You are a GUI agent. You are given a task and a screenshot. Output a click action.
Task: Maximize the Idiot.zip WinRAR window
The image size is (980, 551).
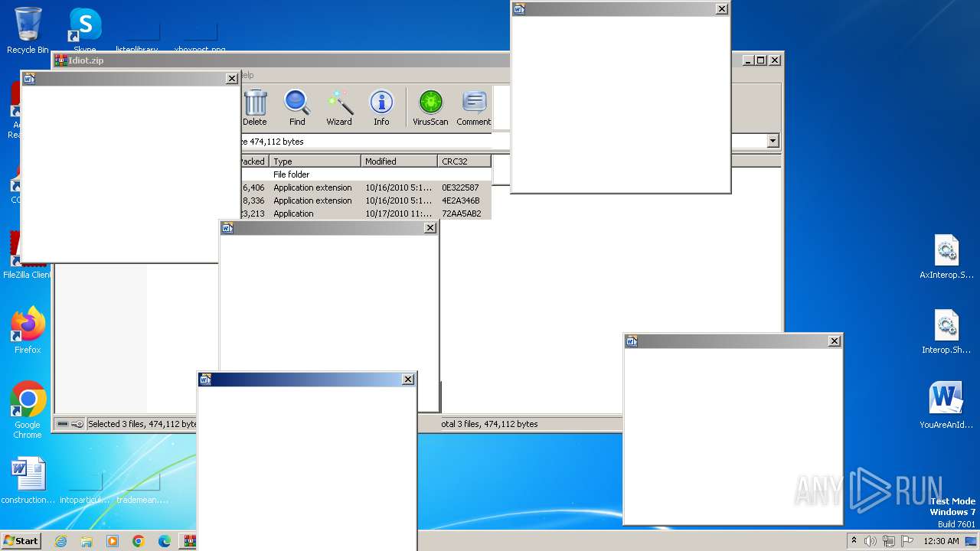coord(760,60)
